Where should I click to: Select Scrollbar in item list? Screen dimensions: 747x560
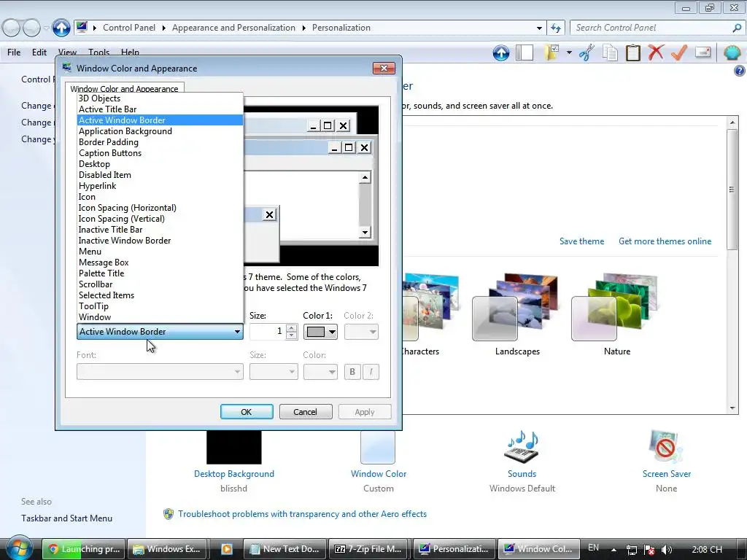(160, 285)
